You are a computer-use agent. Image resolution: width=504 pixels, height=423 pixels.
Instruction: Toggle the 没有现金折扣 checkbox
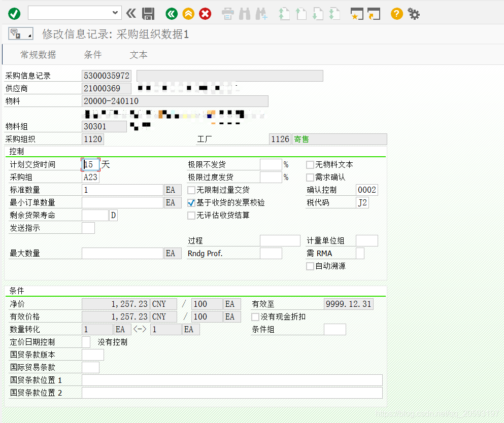point(255,317)
